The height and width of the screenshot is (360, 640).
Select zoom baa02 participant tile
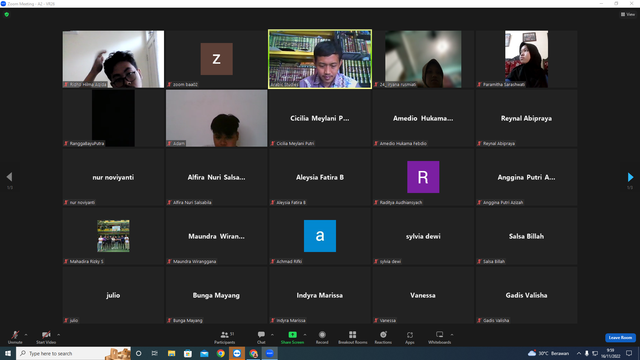click(x=217, y=59)
